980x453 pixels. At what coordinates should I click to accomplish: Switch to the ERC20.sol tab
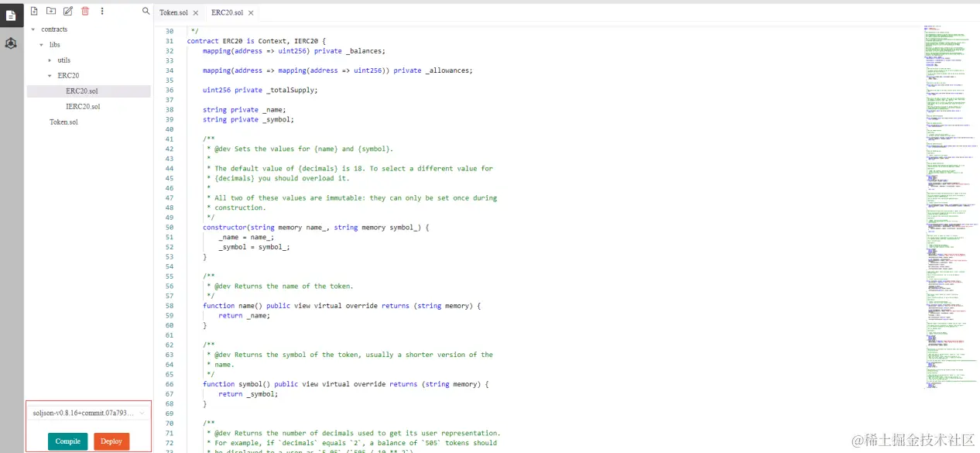coord(227,13)
